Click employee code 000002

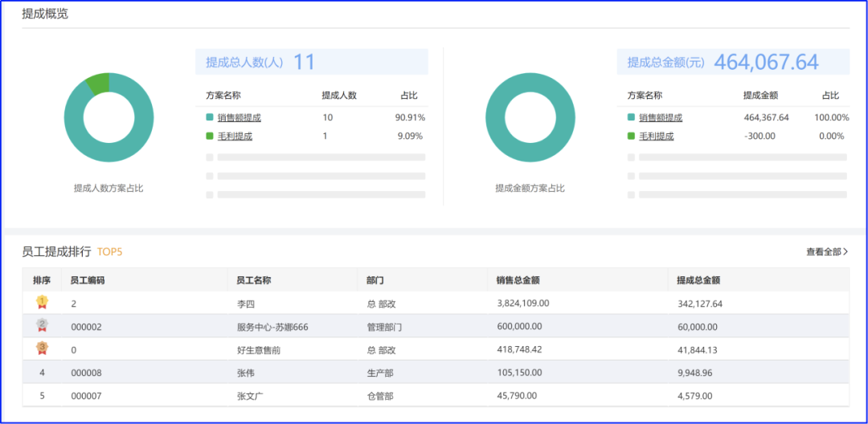pyautogui.click(x=86, y=327)
